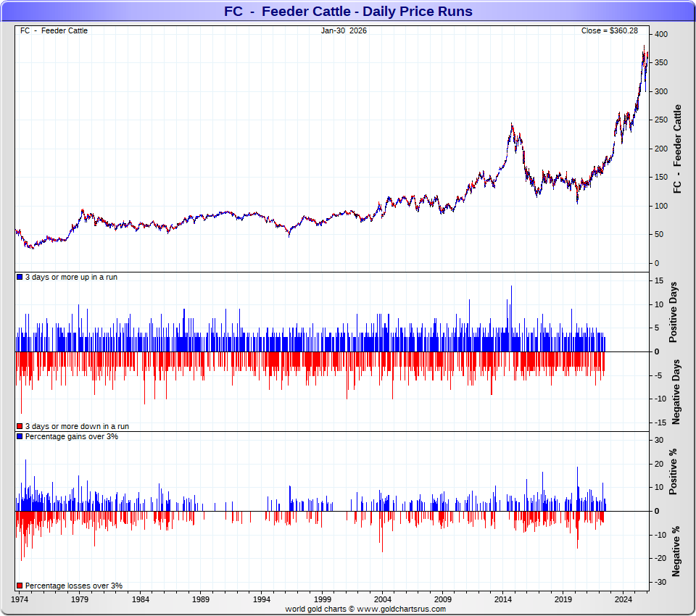Click the 'Jan-30 2026' date label
The height and width of the screenshot is (616, 696).
click(x=344, y=30)
